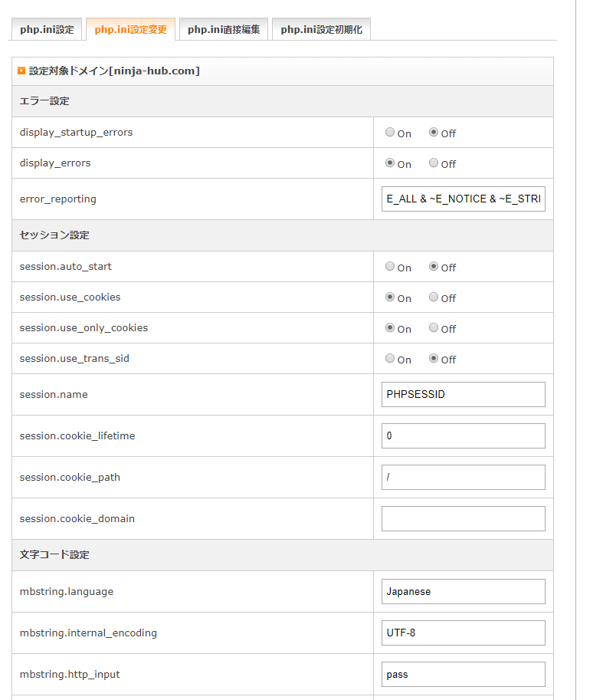Viewport: 603px width, 700px height.
Task: Edit the session.cookie_path field
Action: coord(463,478)
